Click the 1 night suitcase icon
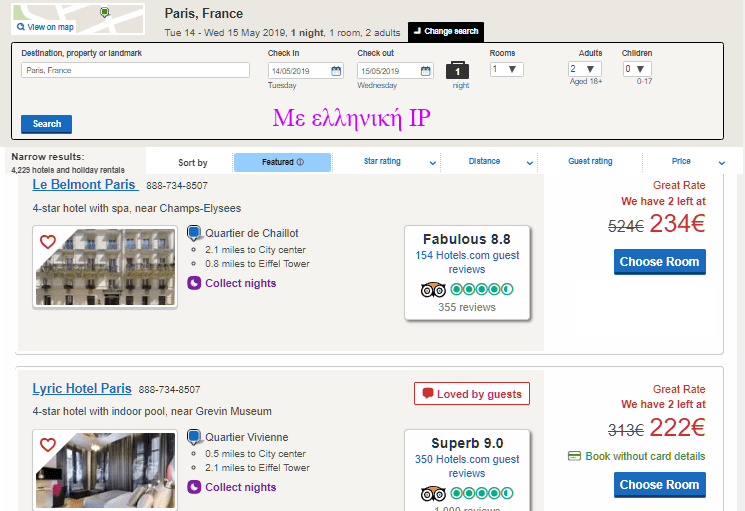The image size is (745, 511). (457, 70)
